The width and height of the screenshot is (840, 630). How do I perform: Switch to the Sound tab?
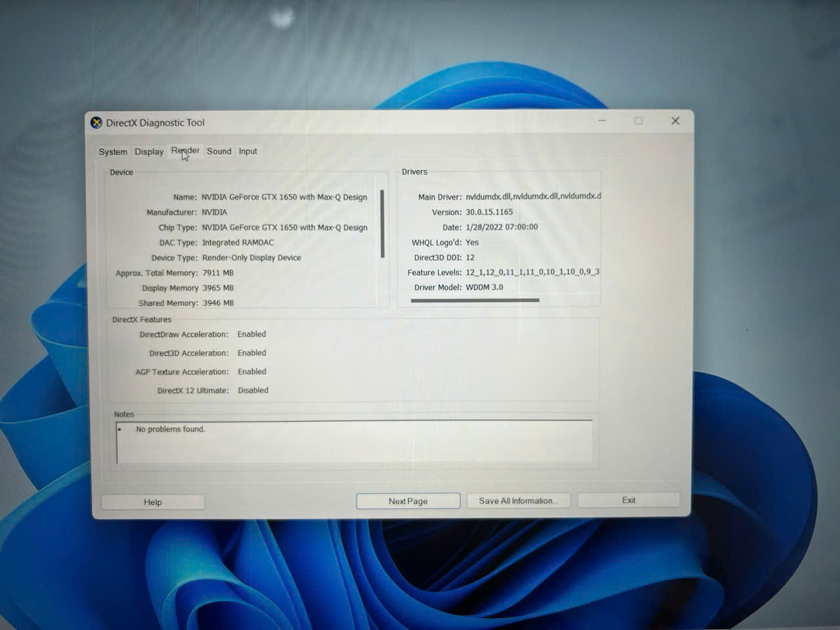pos(219,151)
